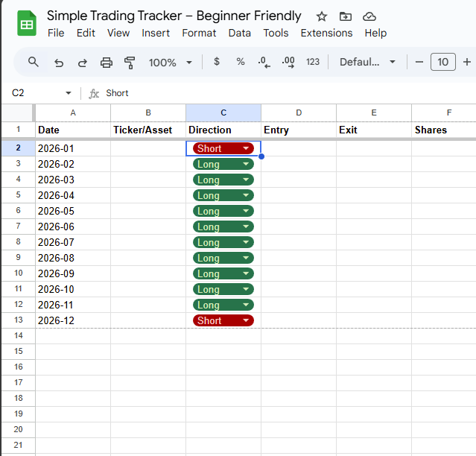This screenshot has height=456, width=476.
Task: Select the Shares header cell
Action: pos(444,130)
